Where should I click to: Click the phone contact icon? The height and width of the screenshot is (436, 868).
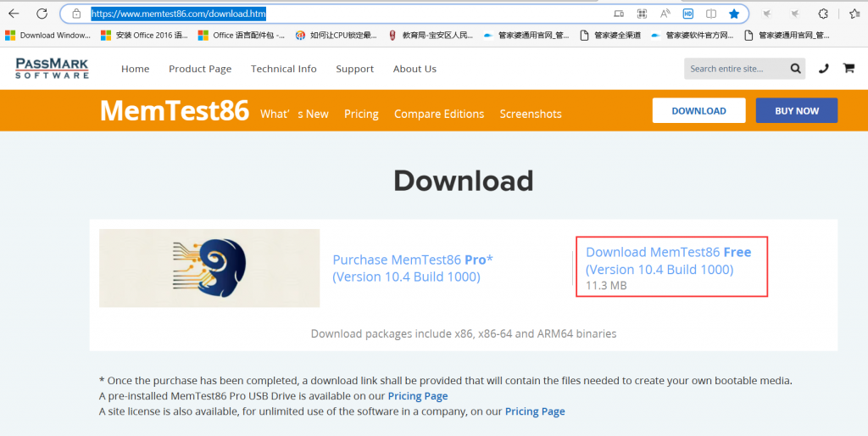pyautogui.click(x=824, y=69)
